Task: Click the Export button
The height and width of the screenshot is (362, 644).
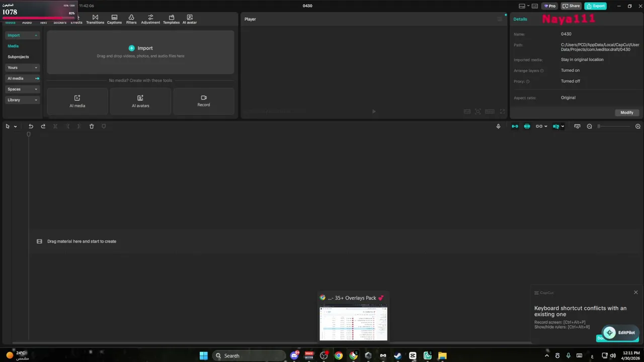Action: (x=595, y=6)
